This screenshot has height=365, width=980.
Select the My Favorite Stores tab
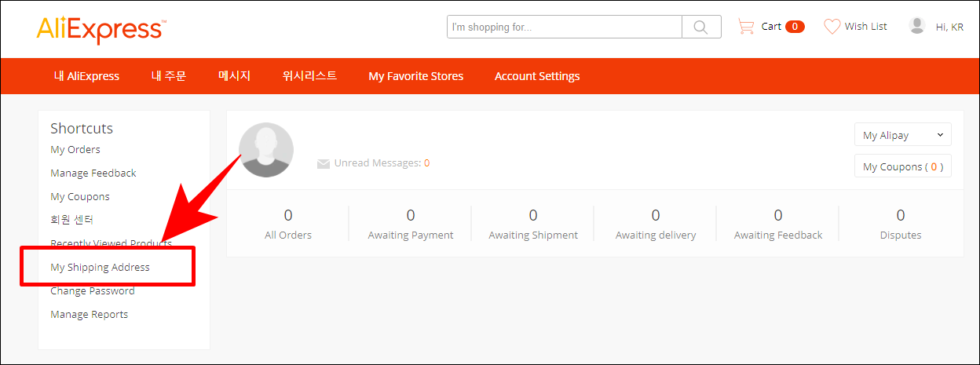416,76
